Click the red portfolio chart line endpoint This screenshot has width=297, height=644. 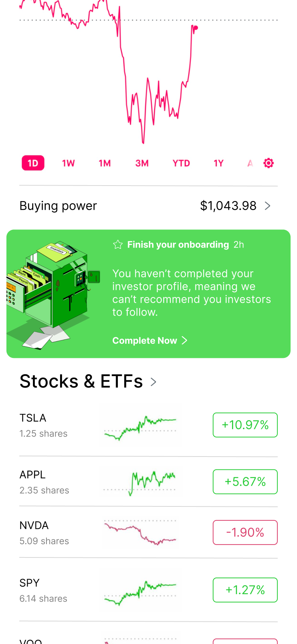click(x=196, y=28)
